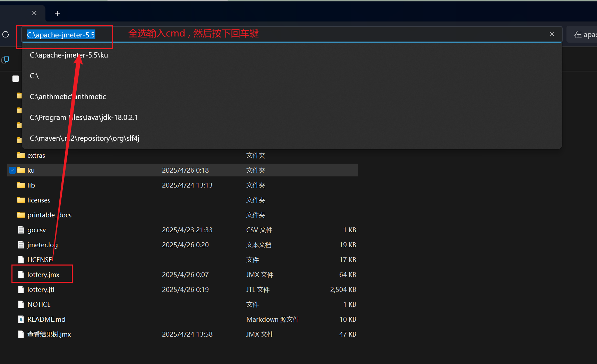The width and height of the screenshot is (597, 364).
Task: Open a new File Explorer tab
Action: (58, 13)
